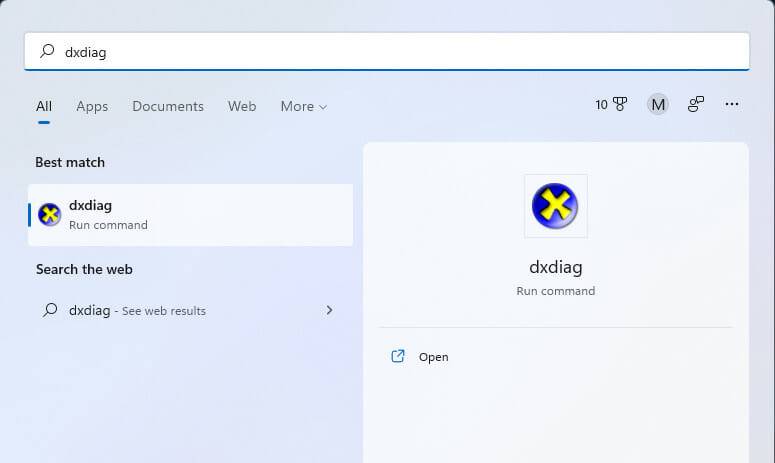
Task: Expand web results chevron arrow
Action: [329, 310]
